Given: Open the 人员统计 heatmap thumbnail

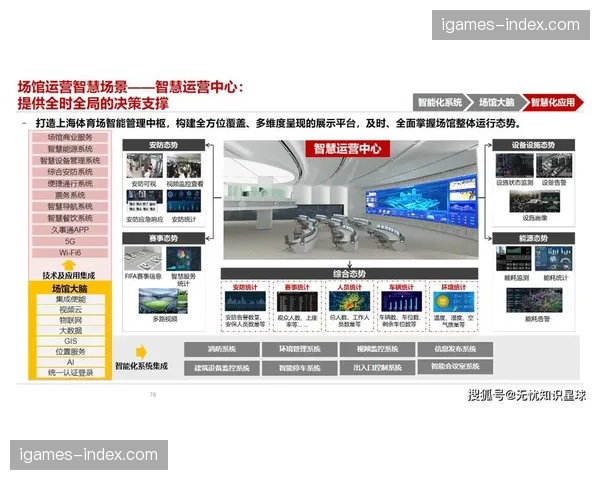Looking at the screenshot, I should pos(349,301).
